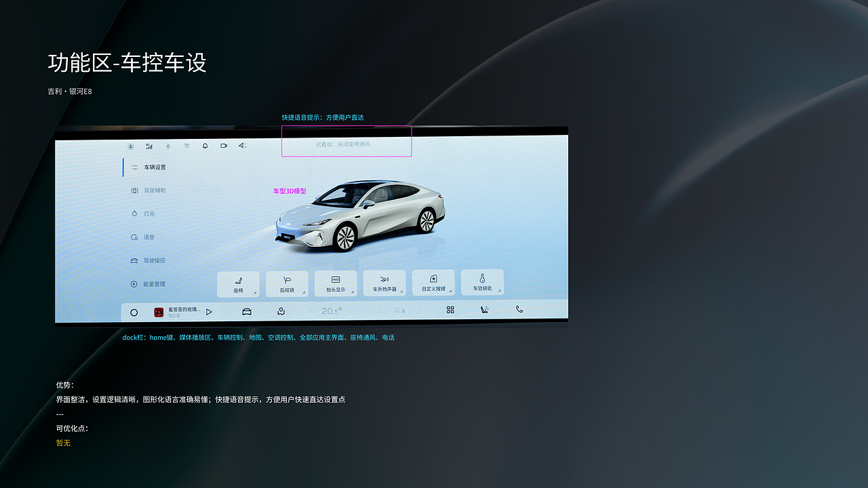Tap the dock home circle button
This screenshot has width=868, height=488.
tap(134, 312)
